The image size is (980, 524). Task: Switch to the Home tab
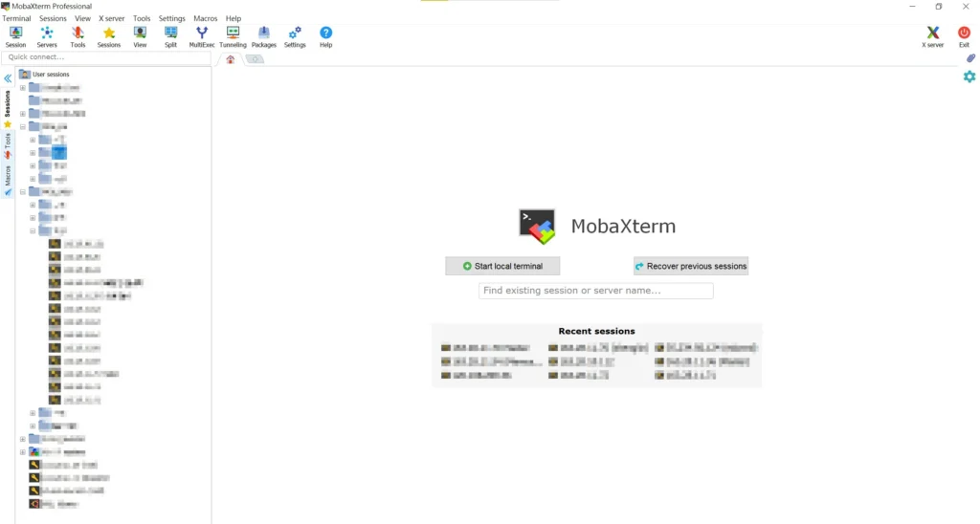(x=230, y=59)
